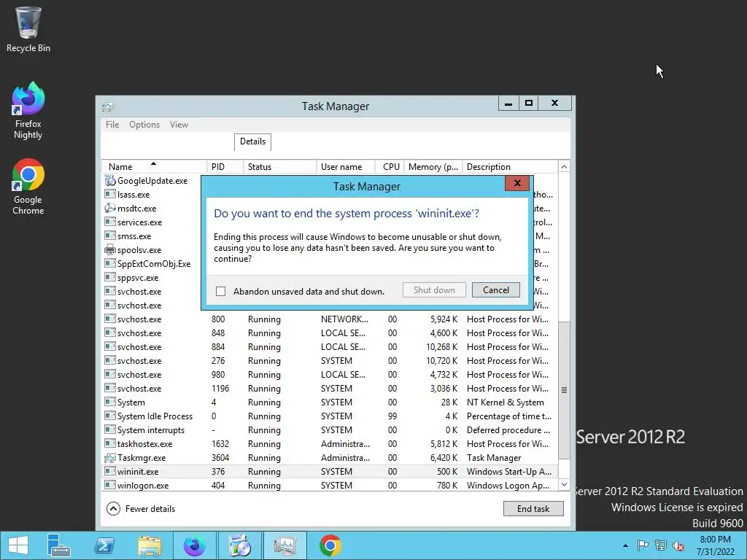Click the End task button

(533, 508)
